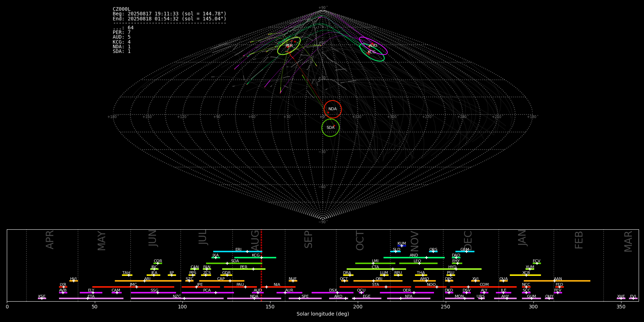This screenshot has width=644, height=322.
Task: Select the OER shower bar in the timeline
Action: coord(407,293)
